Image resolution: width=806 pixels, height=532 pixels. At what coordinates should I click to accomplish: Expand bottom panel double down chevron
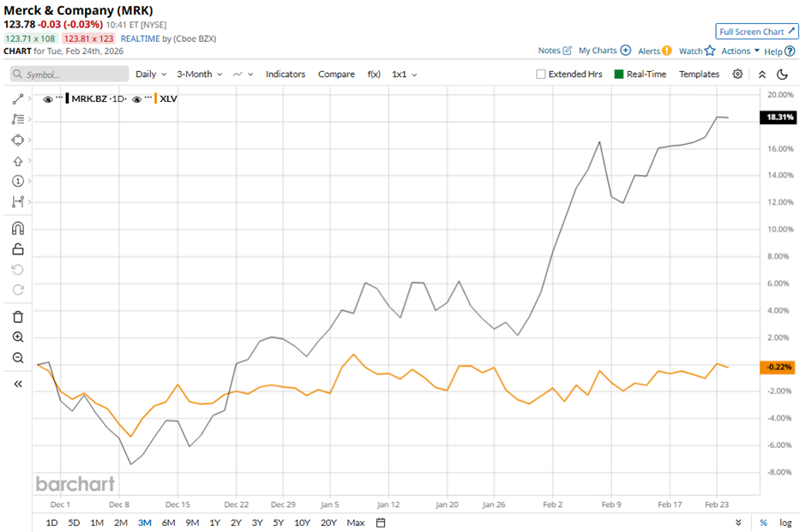point(738,523)
